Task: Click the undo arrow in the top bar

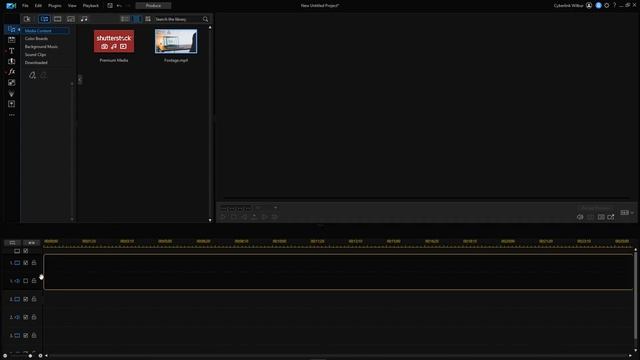Action: (x=119, y=6)
